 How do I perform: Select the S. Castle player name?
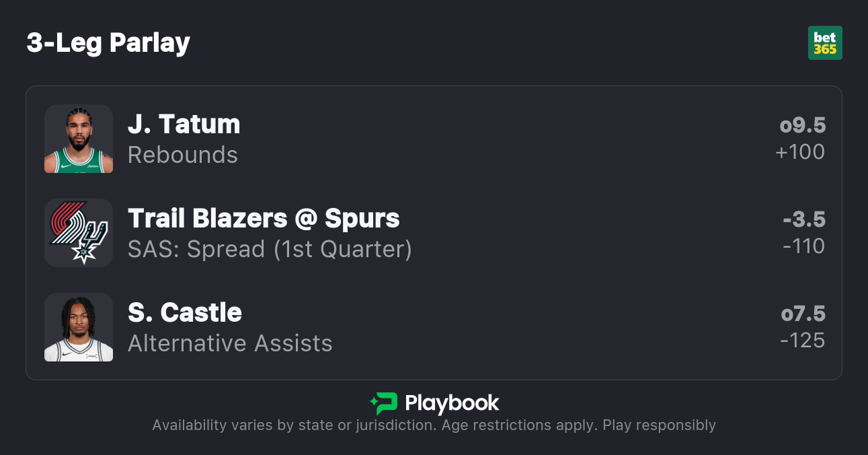(185, 313)
